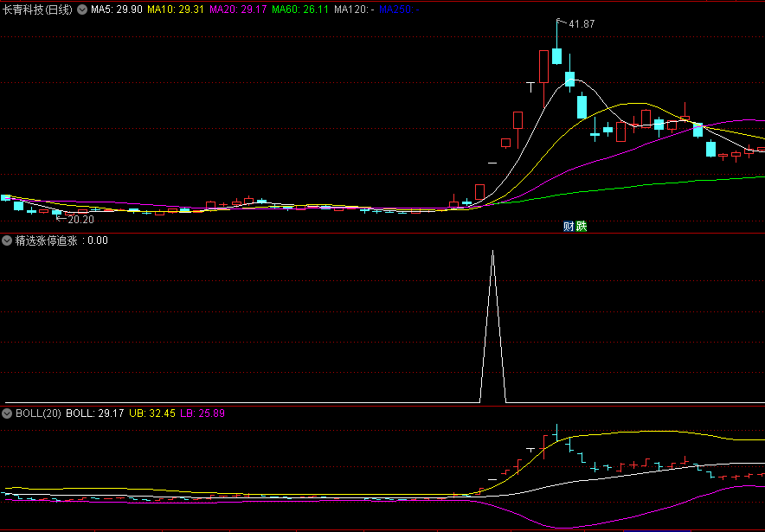The height and width of the screenshot is (532, 765).
Task: Click the green 跌 marker
Action: click(x=581, y=227)
